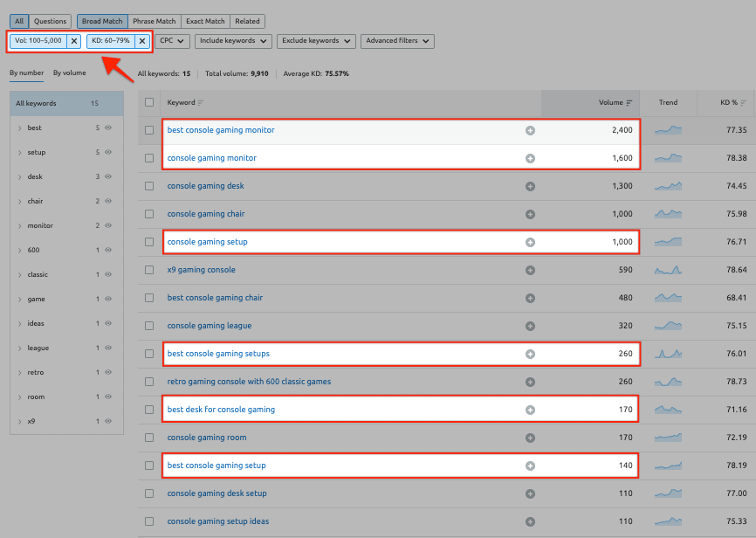Select all keywords with header checkbox
Image resolution: width=756 pixels, height=538 pixels.
coord(149,103)
